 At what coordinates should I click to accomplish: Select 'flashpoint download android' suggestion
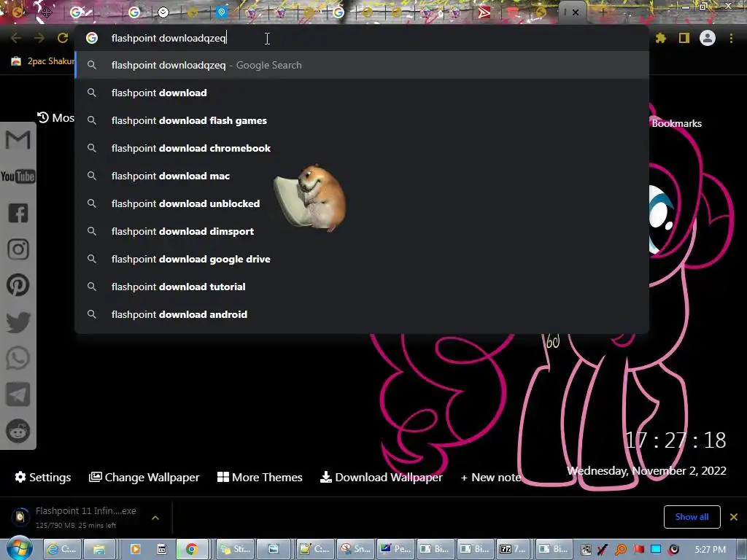click(x=362, y=314)
